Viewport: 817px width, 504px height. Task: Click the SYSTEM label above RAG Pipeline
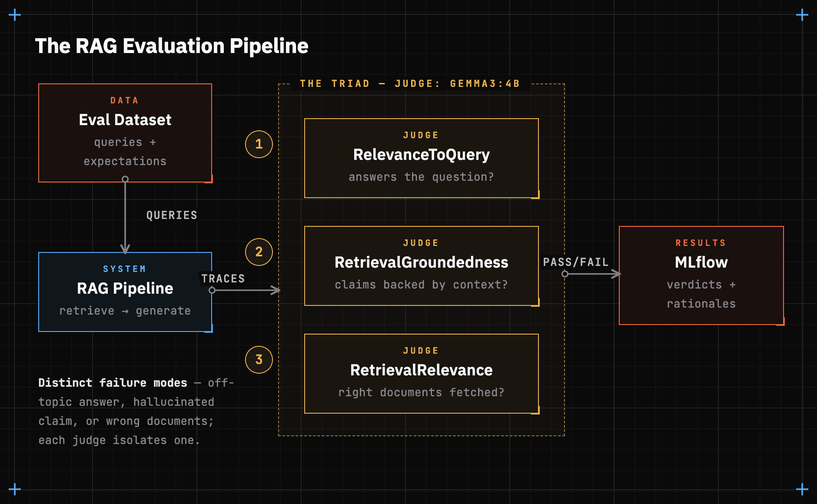click(x=125, y=269)
